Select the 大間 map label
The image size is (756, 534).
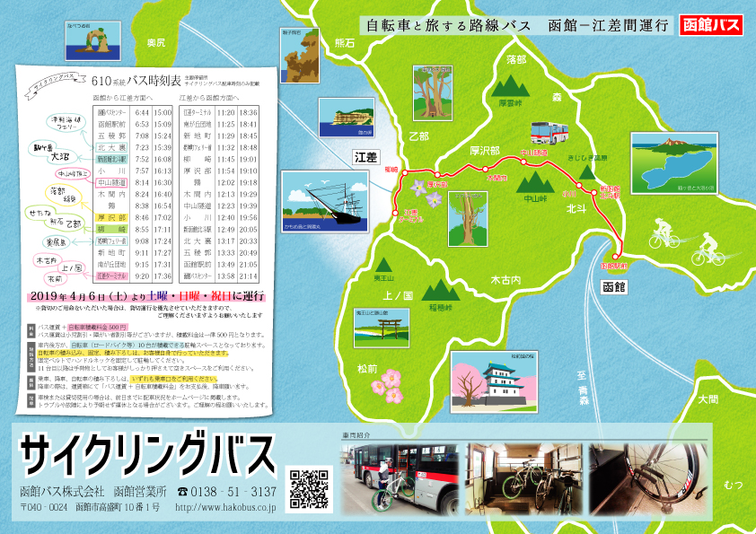[x=708, y=399]
